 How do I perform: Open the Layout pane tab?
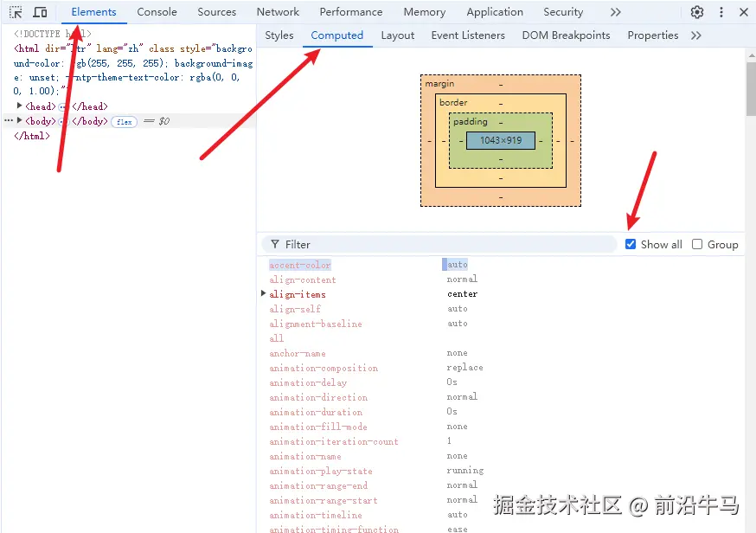[x=397, y=35]
